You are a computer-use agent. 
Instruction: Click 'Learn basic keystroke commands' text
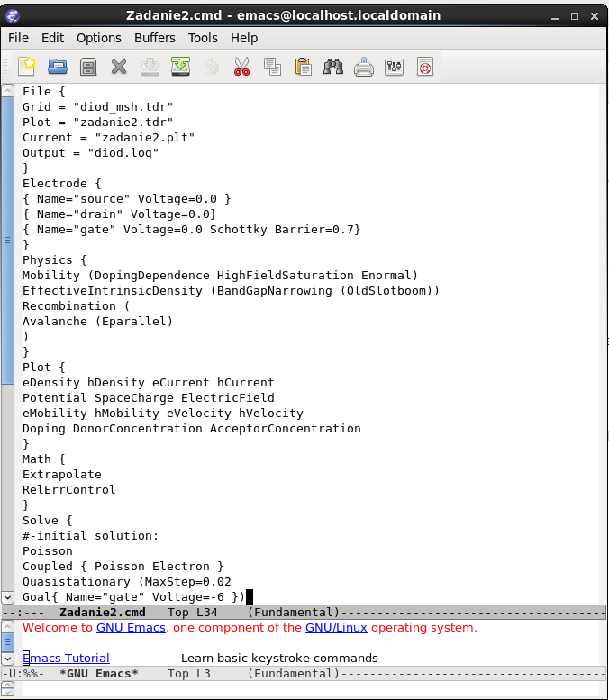pyautogui.click(x=279, y=658)
